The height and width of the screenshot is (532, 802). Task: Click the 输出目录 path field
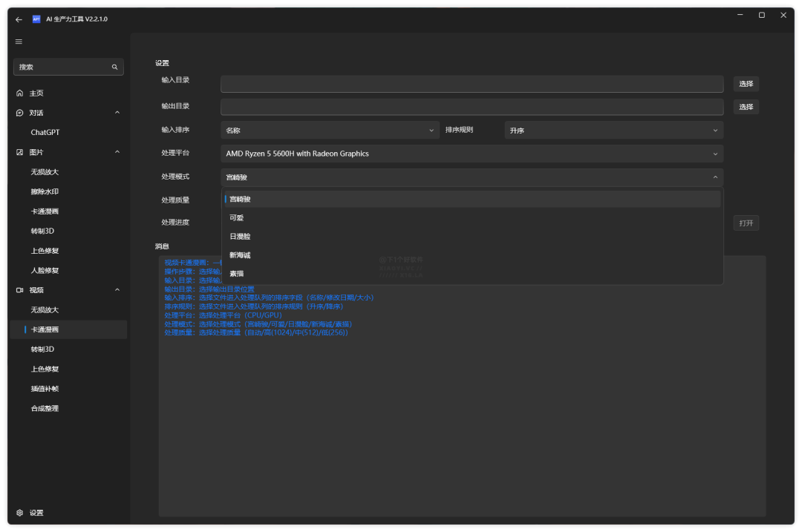tap(472, 107)
